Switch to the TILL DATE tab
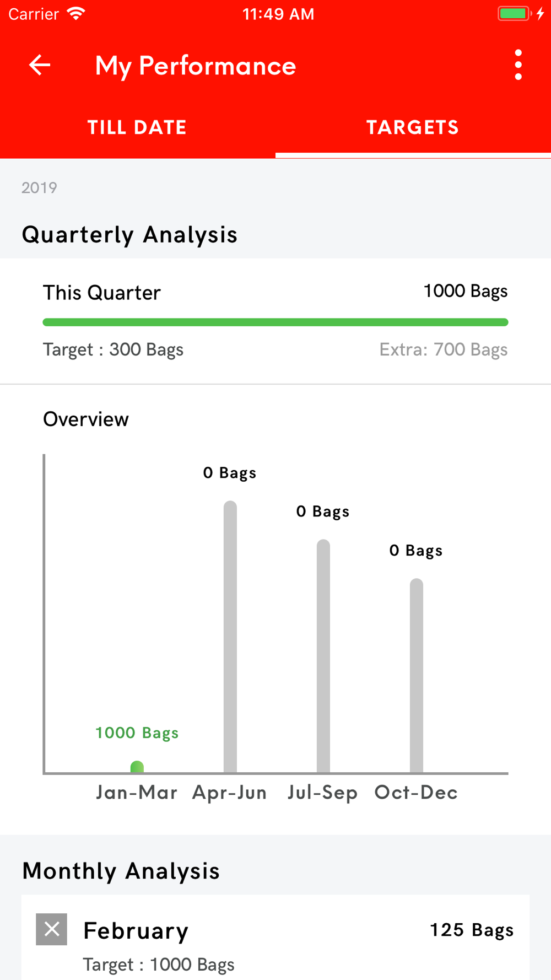Image resolution: width=551 pixels, height=980 pixels. tap(138, 127)
